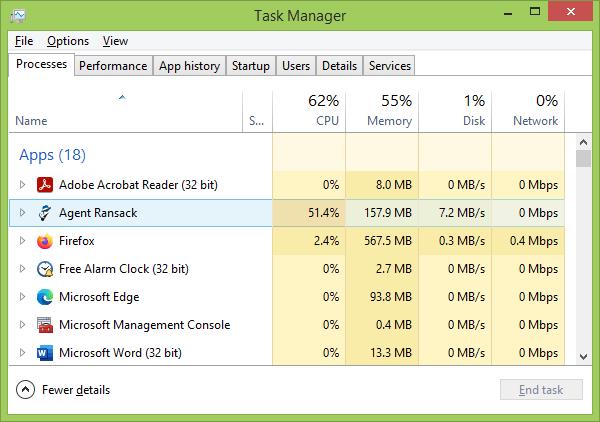Expand the Microsoft Word process
This screenshot has height=422, width=600.
click(23, 352)
